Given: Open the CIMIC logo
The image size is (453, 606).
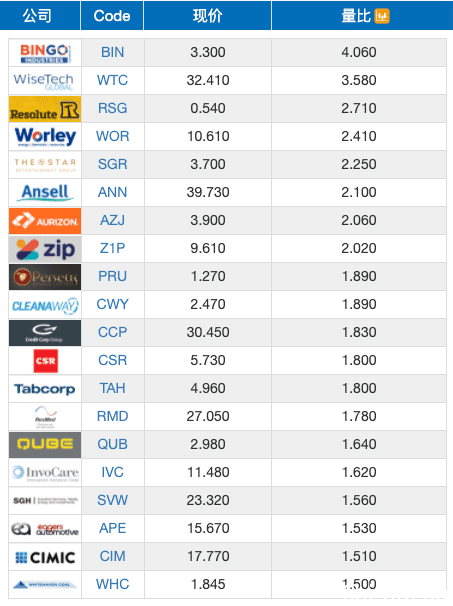Looking at the screenshot, I should coord(45,557).
